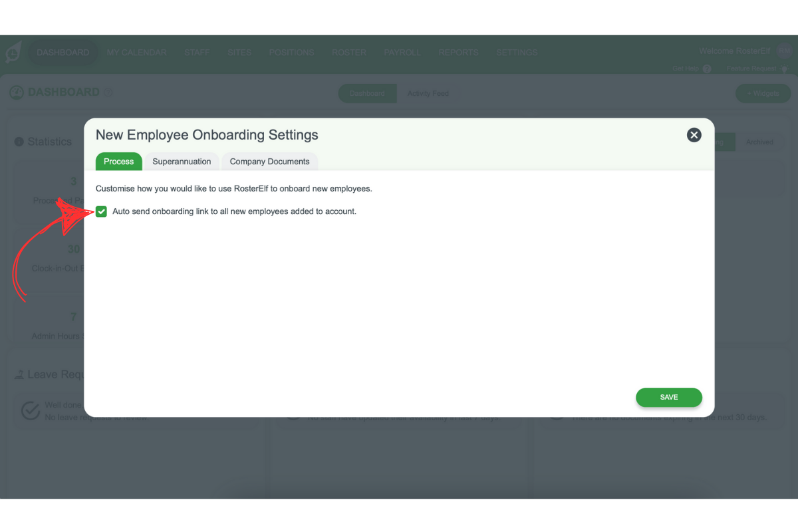This screenshot has width=798, height=532.
Task: Click the 'Well done' checkmark icon
Action: pyautogui.click(x=31, y=410)
